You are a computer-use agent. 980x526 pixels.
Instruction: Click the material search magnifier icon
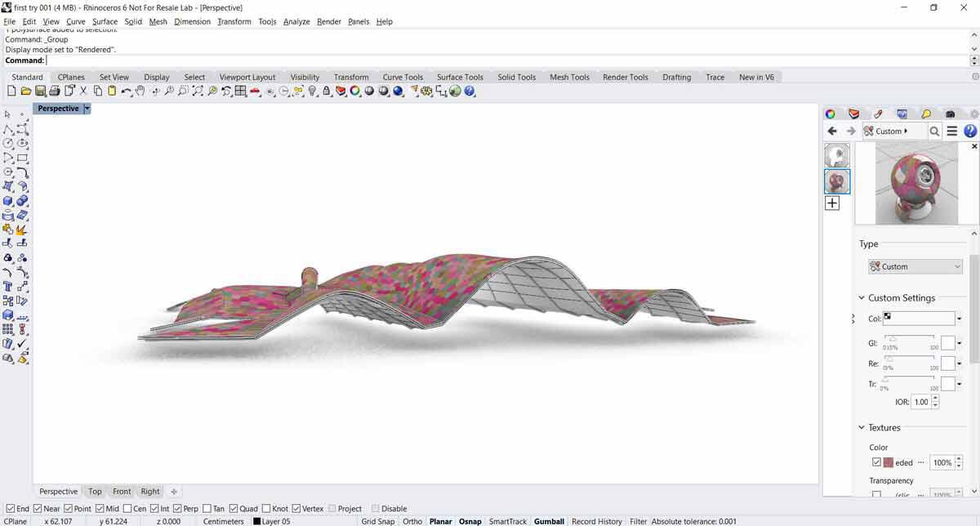[x=934, y=131]
